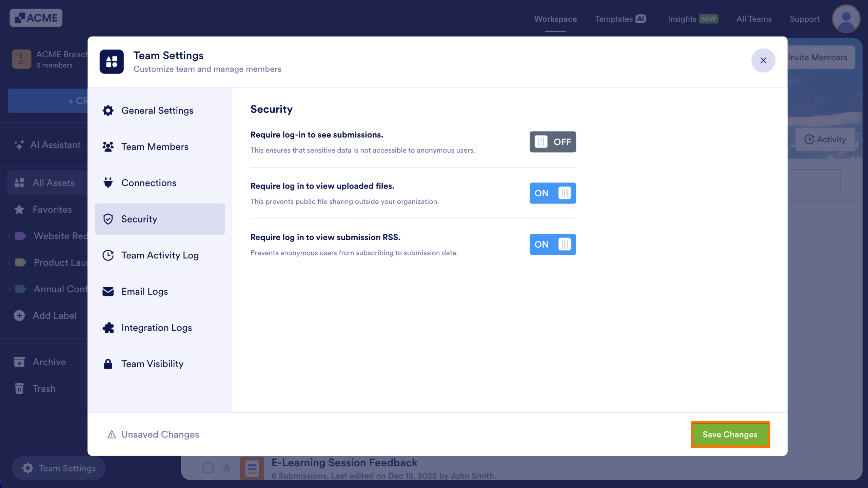Image resolution: width=868 pixels, height=488 pixels.
Task: Expand the Annual Conf label
Action: point(9,289)
